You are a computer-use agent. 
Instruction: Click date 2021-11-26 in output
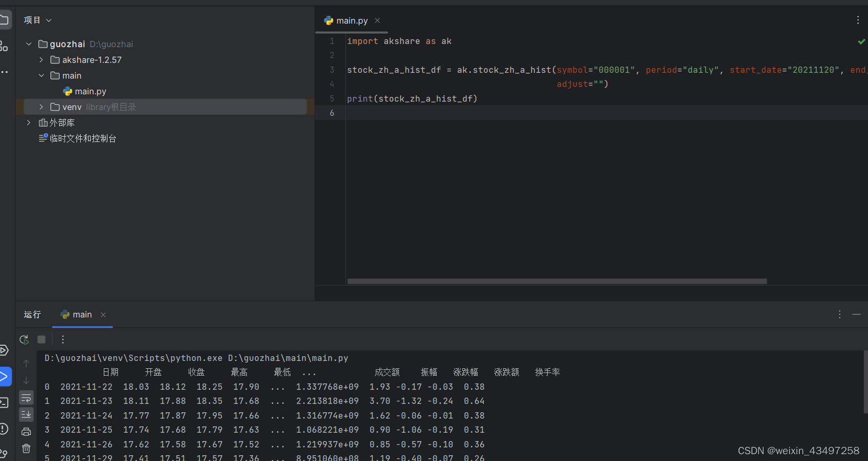click(x=86, y=444)
